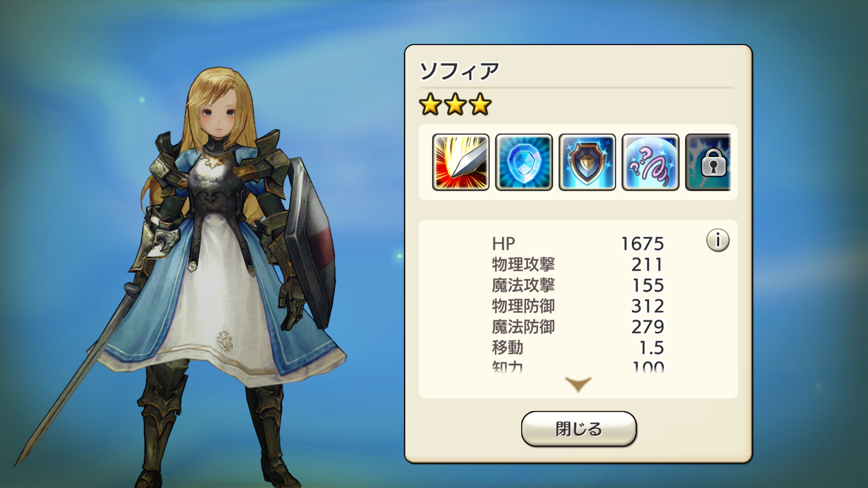868x488 pixels.
Task: Expand stats with the down arrow
Action: click(x=578, y=384)
